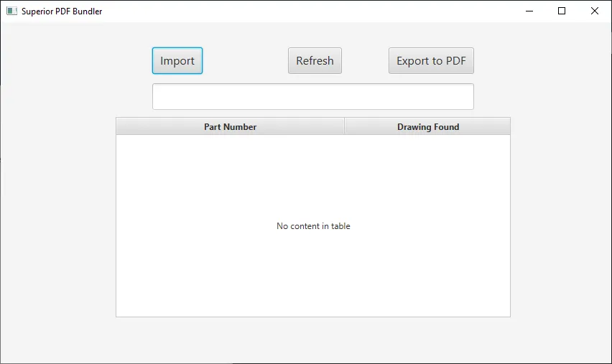Image resolution: width=612 pixels, height=364 pixels.
Task: Minimize the Superior PDF Bundler window
Action: pyautogui.click(x=529, y=11)
